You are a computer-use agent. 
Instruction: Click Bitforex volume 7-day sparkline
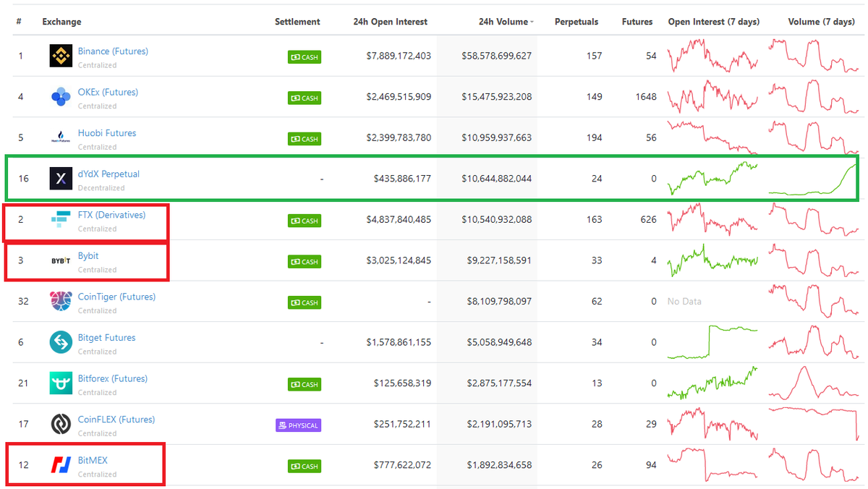click(x=813, y=383)
